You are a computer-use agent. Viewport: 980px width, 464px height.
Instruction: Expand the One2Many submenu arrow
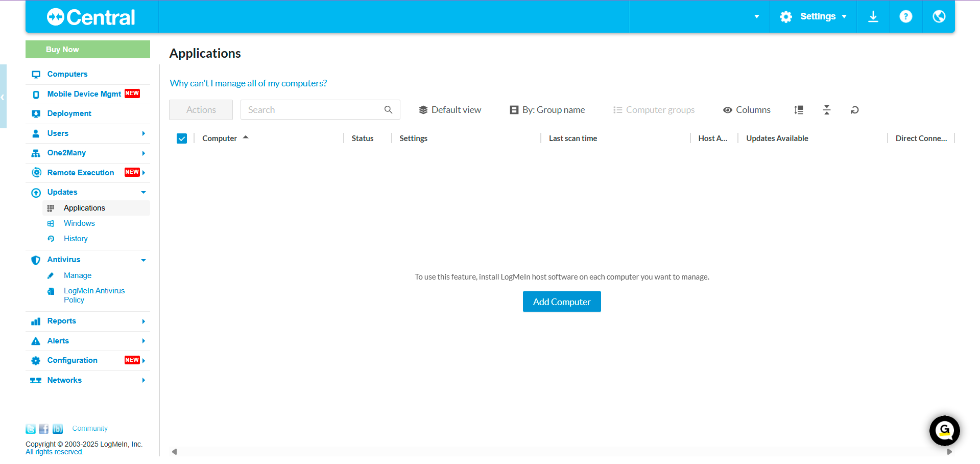[x=144, y=153]
